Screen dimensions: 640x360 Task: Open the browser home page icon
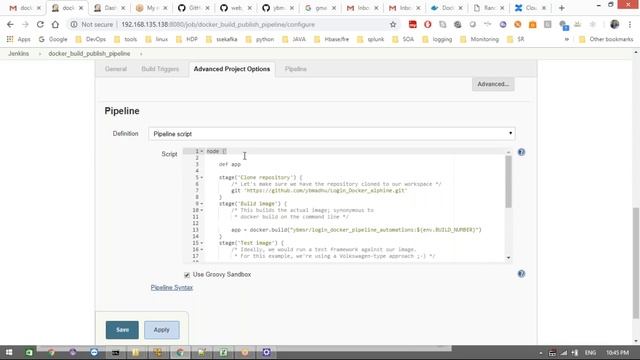pyautogui.click(x=55, y=24)
